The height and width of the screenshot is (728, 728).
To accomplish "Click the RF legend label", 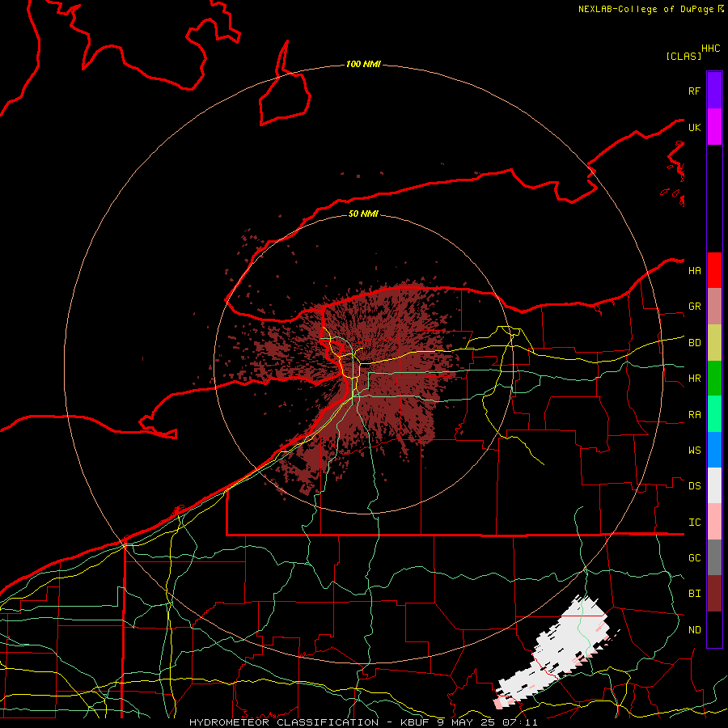I will point(694,91).
